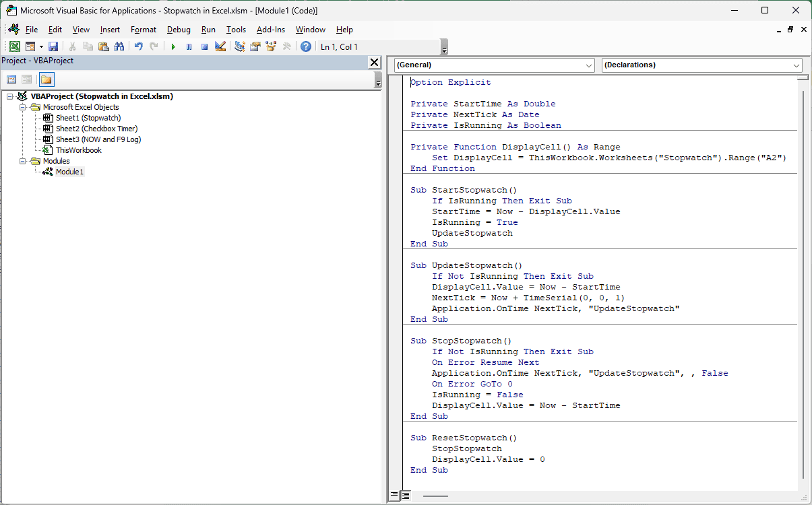Restore the inner Module1 code window
Image resolution: width=812 pixels, height=505 pixels.
(x=790, y=30)
